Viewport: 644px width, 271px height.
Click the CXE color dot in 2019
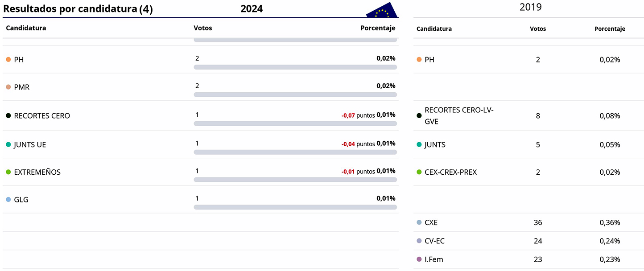419,222
